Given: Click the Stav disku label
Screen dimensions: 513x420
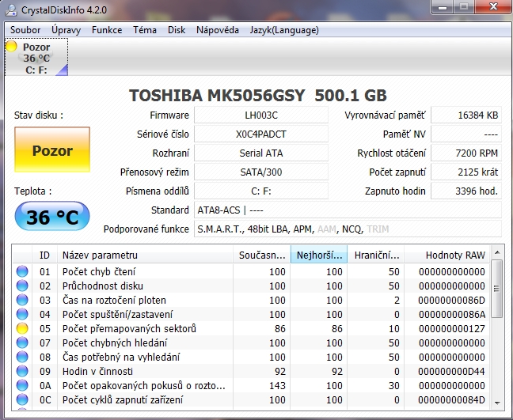Looking at the screenshot, I should pyautogui.click(x=39, y=115).
